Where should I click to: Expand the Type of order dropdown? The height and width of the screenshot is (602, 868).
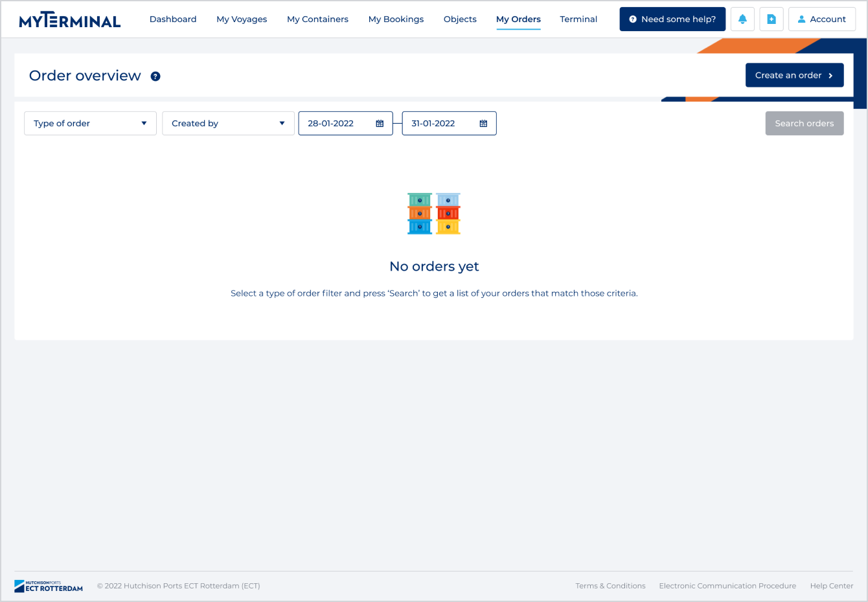(x=90, y=124)
